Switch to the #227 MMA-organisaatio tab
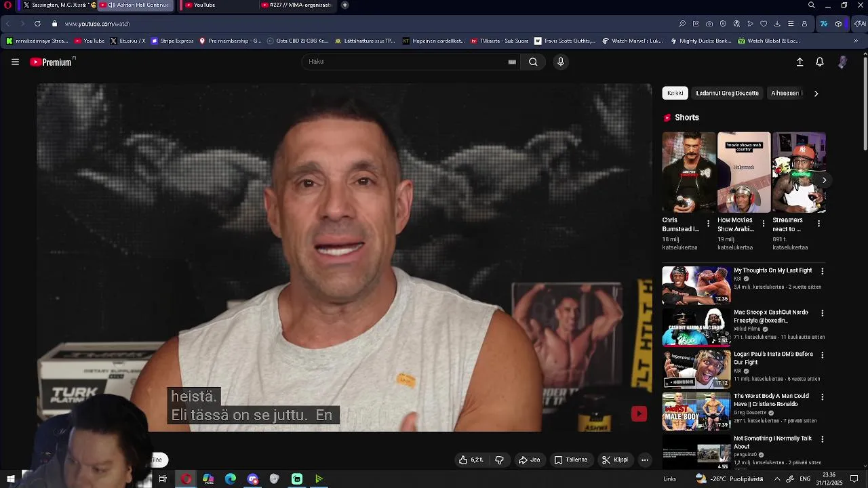The height and width of the screenshot is (488, 868). click(x=297, y=5)
